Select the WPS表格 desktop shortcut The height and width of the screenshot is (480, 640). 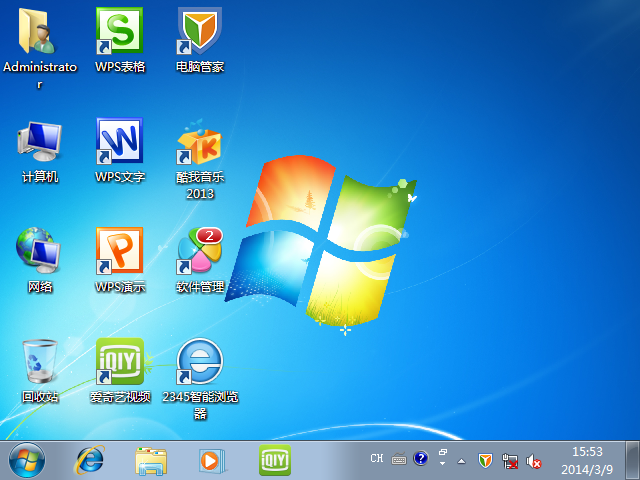[120, 33]
